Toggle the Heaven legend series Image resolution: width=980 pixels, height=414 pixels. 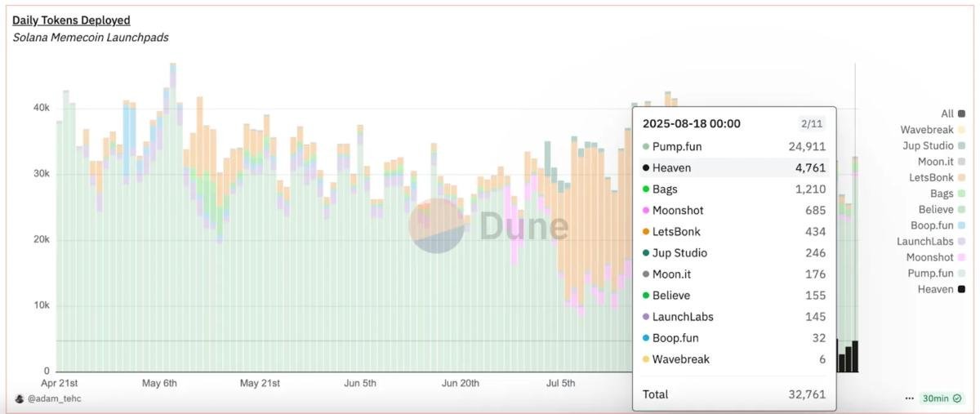pyautogui.click(x=941, y=289)
